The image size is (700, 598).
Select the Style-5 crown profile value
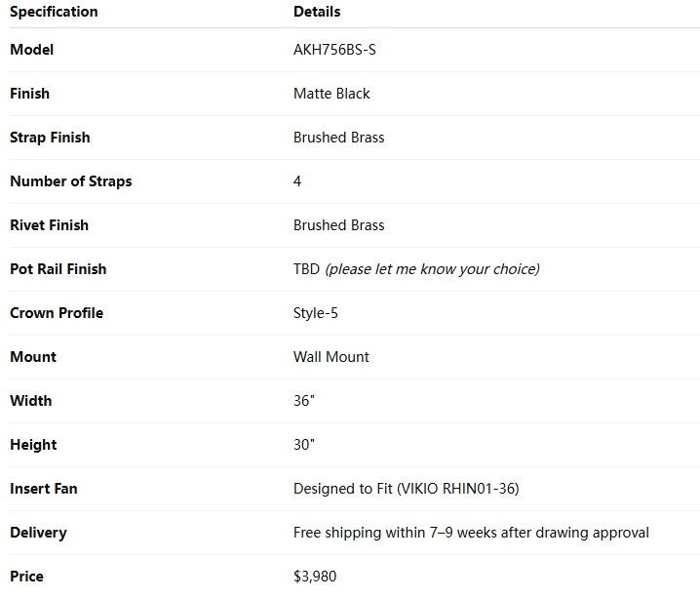[x=314, y=313]
